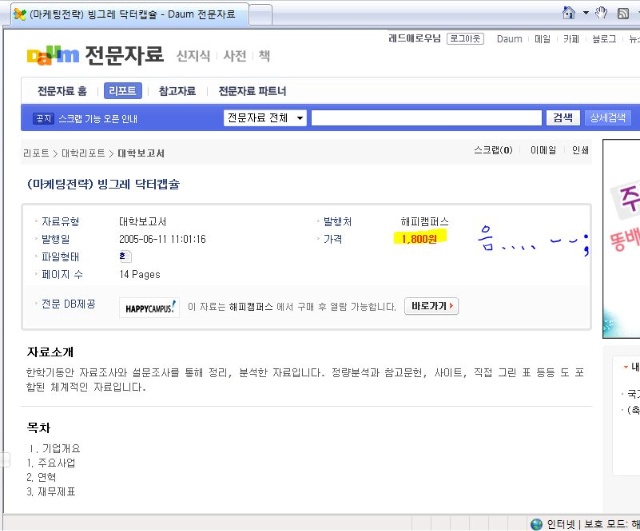This screenshot has width=640, height=531.
Task: Click the internet globe status icon
Action: (x=536, y=524)
